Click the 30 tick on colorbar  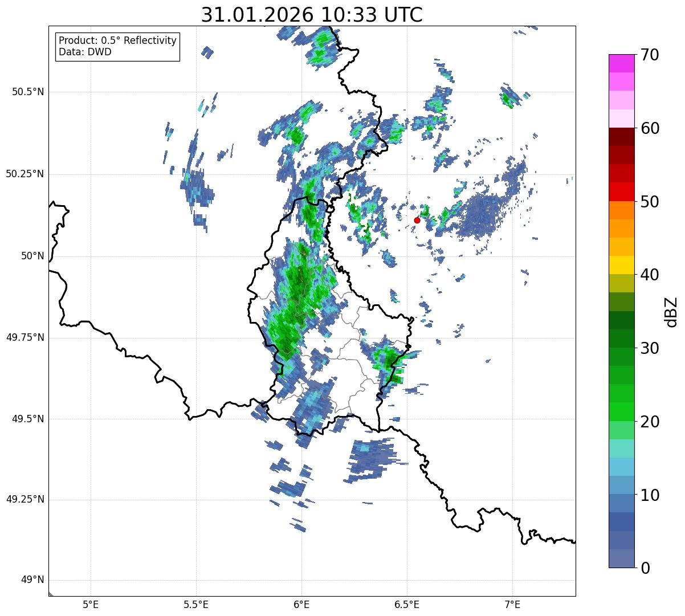tap(650, 348)
